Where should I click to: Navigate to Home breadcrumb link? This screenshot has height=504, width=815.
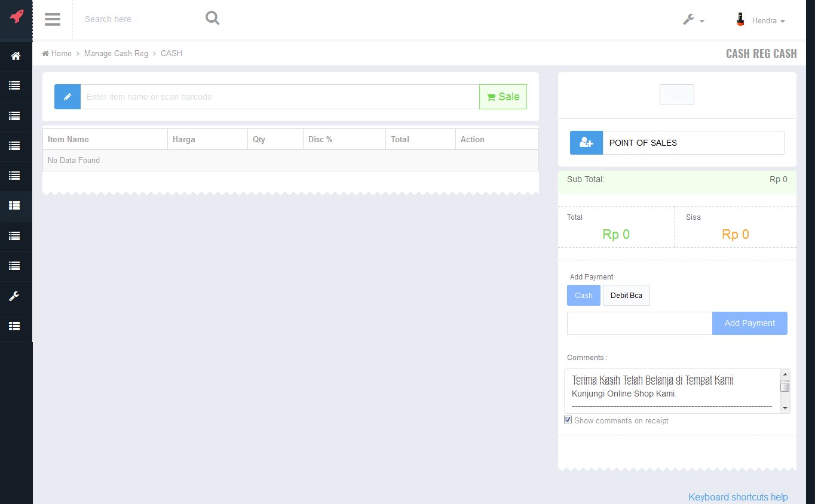[57, 53]
